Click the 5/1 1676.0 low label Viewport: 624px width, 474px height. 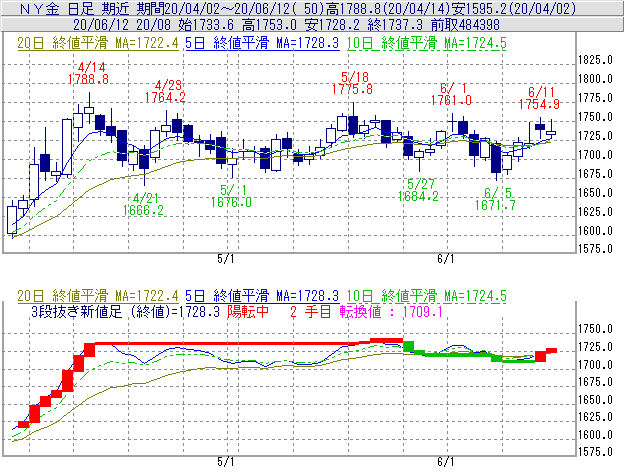point(231,196)
